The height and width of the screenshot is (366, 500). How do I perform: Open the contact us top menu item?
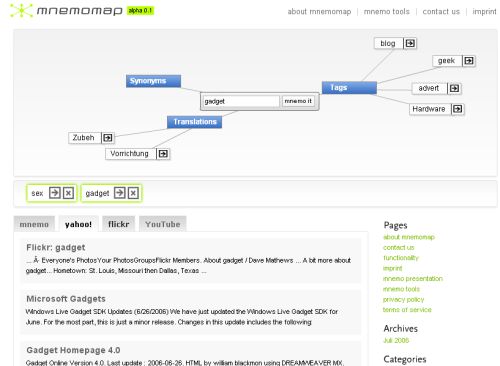[x=441, y=12]
